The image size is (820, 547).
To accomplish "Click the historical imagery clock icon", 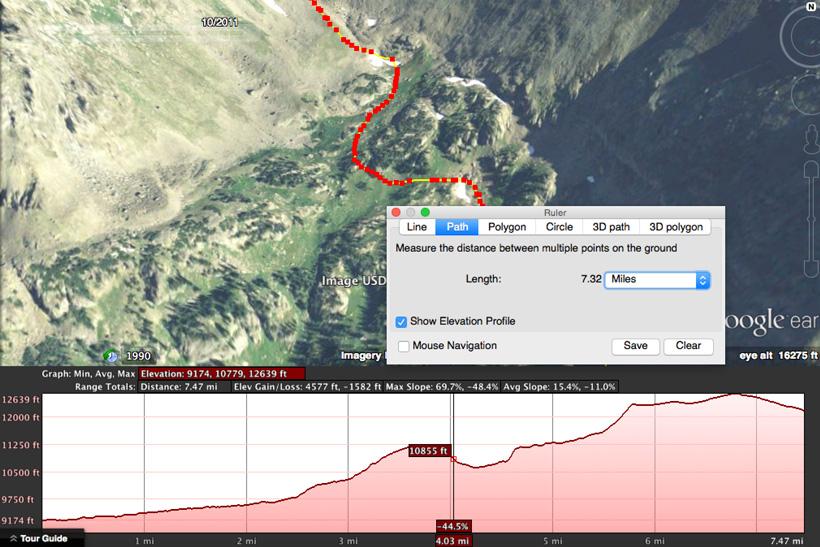I will [111, 355].
